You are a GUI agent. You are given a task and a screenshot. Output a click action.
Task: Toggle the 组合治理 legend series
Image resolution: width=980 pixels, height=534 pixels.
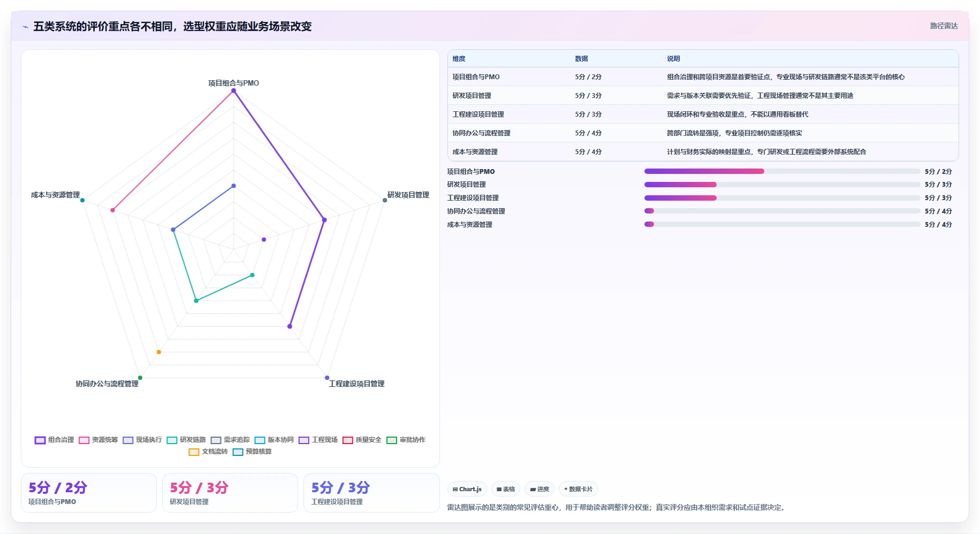[54, 440]
